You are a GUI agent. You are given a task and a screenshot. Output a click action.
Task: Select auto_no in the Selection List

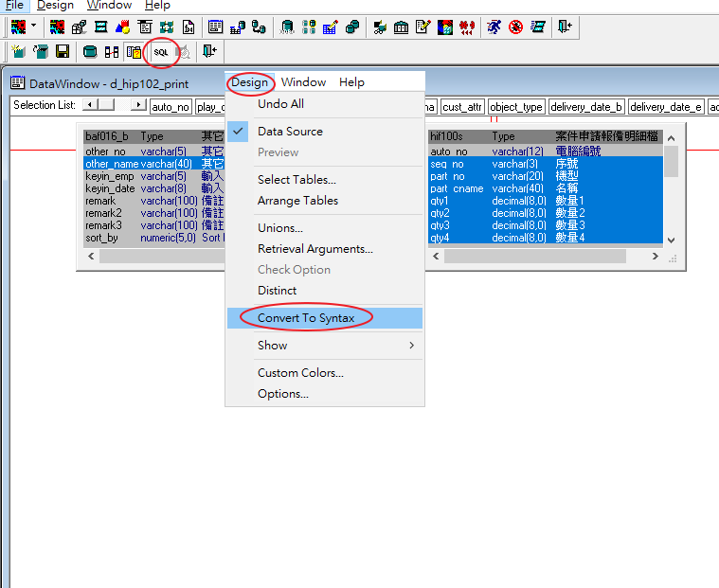(171, 107)
